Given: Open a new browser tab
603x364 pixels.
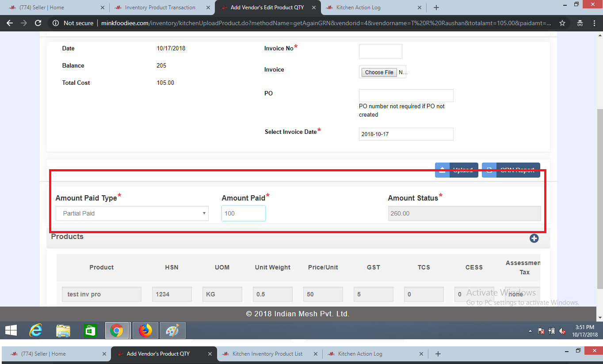Looking at the screenshot, I should [436, 8].
